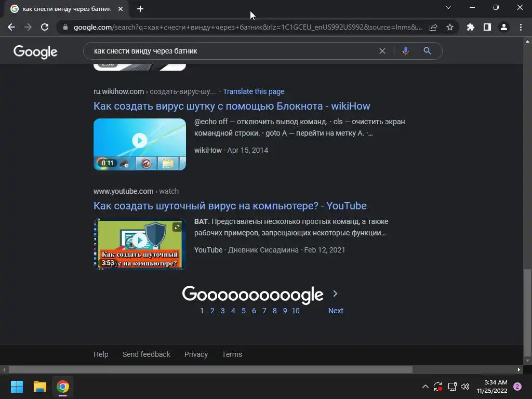Expand the YouTube thumbnail preview corner icon
This screenshot has width=532, height=399.
pos(177,227)
